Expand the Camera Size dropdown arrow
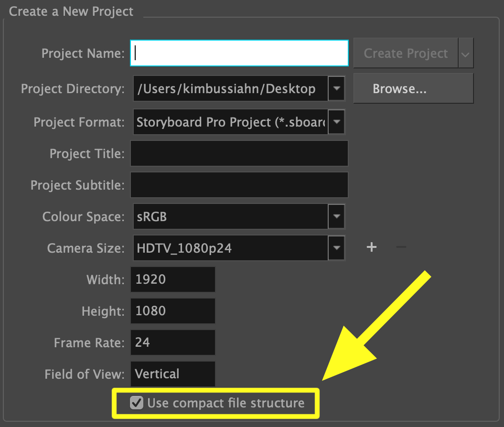504x427 pixels. 337,248
